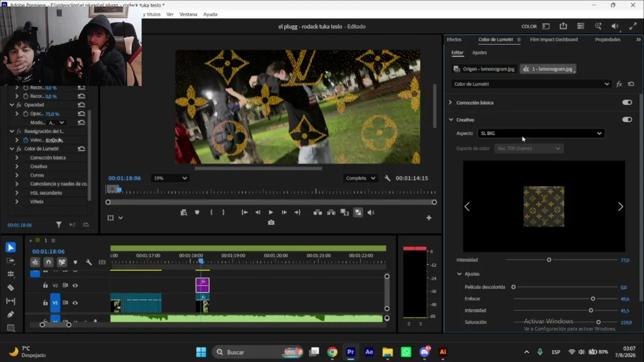Collapse the Ajustes subsection

[459, 274]
